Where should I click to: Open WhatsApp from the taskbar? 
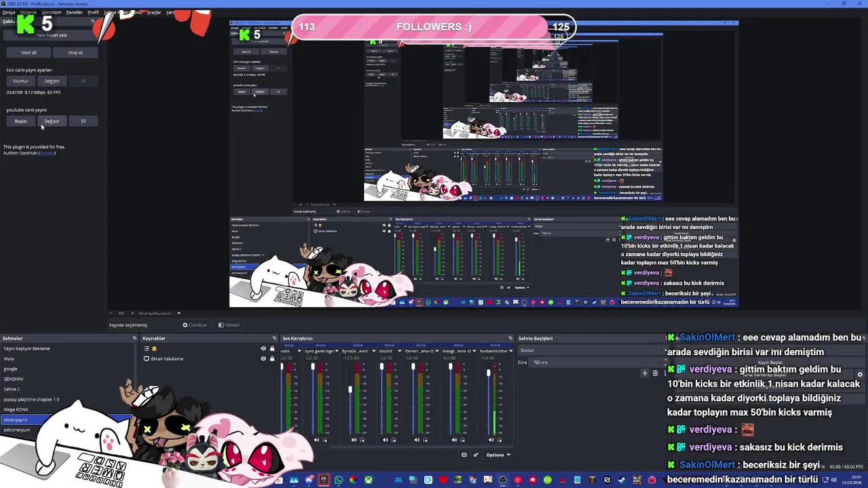[338, 480]
